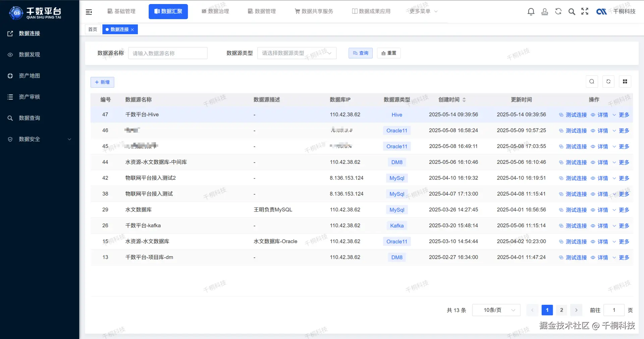Image resolution: width=644 pixels, height=339 pixels.
Task: Click the refresh icon in top header
Action: [558, 11]
